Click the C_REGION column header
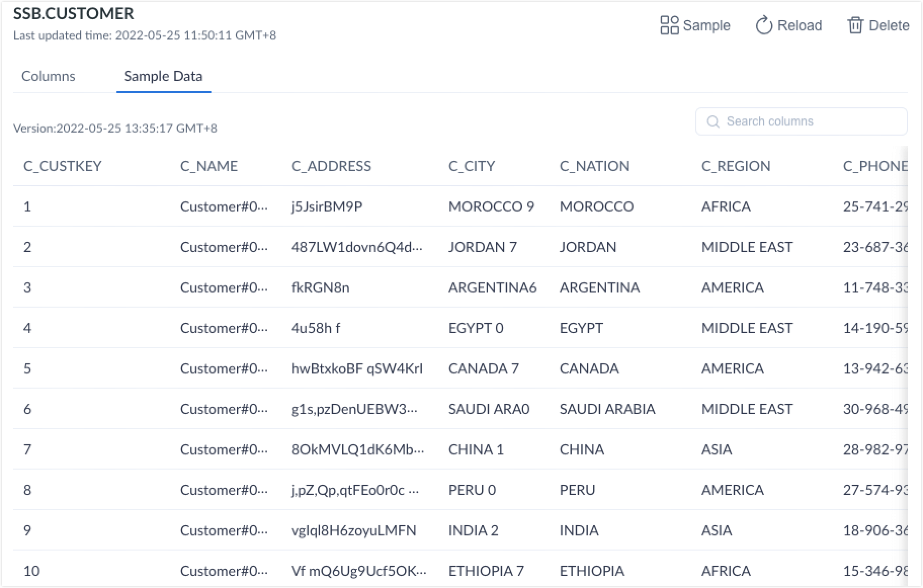The width and height of the screenshot is (923, 588). (735, 166)
